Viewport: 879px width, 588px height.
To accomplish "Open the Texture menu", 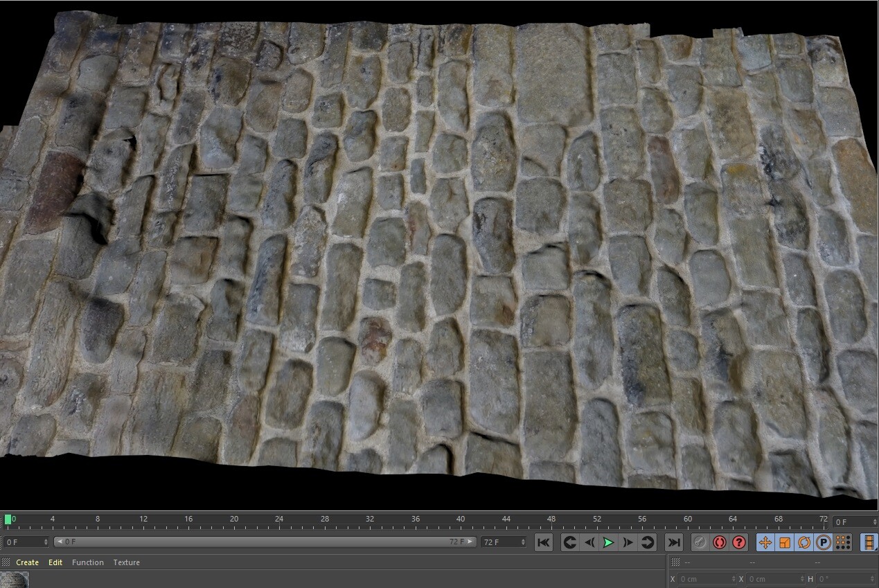I will (126, 562).
